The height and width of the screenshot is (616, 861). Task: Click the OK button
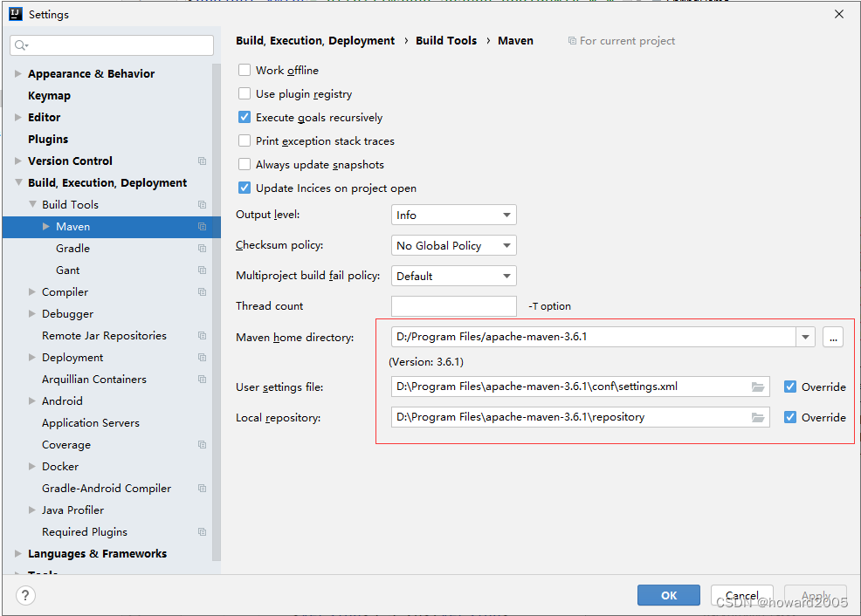pyautogui.click(x=669, y=595)
